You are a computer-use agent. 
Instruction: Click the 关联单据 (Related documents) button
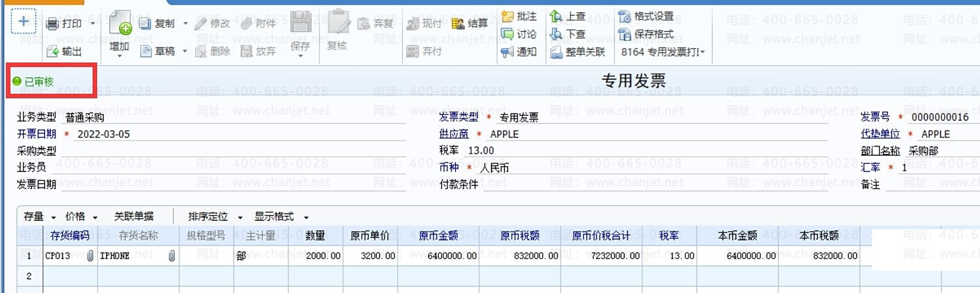coord(134,217)
